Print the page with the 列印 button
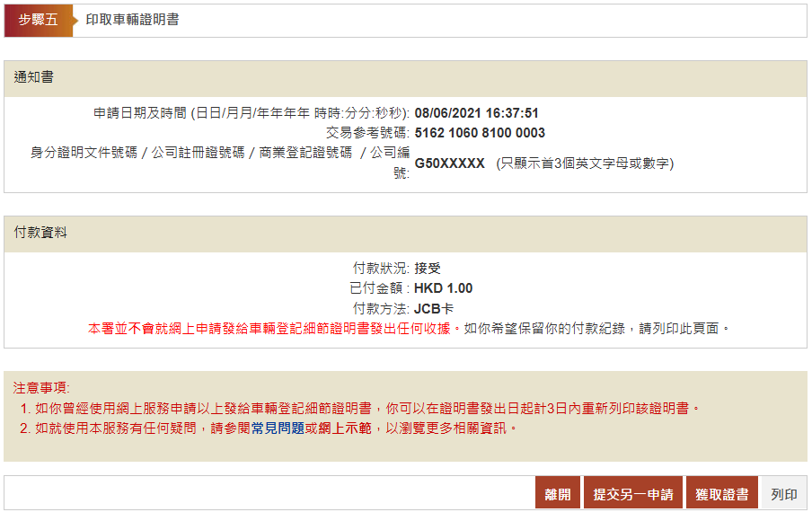Viewport: 812px width, 521px height. [x=783, y=494]
